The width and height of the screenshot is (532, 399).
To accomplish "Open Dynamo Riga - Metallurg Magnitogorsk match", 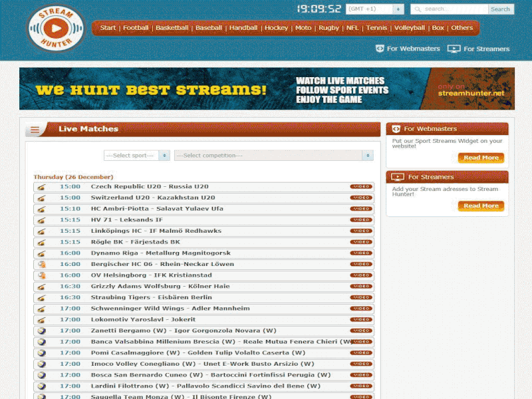I will [x=161, y=253].
